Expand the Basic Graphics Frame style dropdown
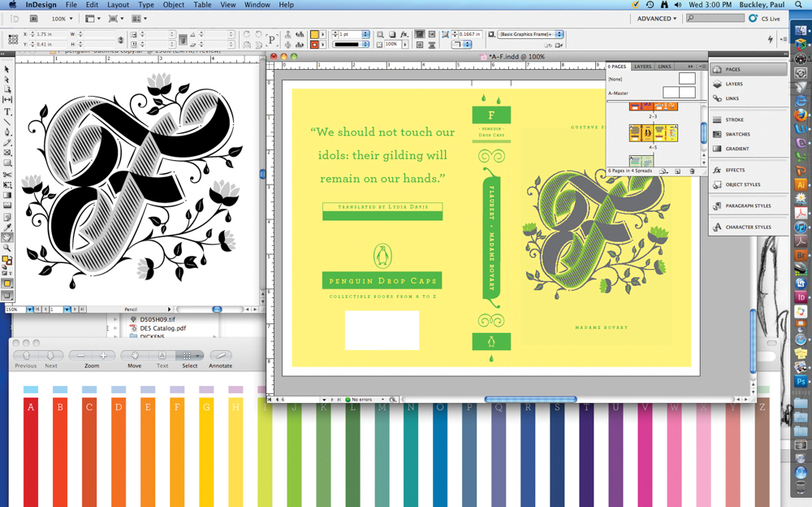Screen dimensions: 812x507 pyautogui.click(x=559, y=34)
